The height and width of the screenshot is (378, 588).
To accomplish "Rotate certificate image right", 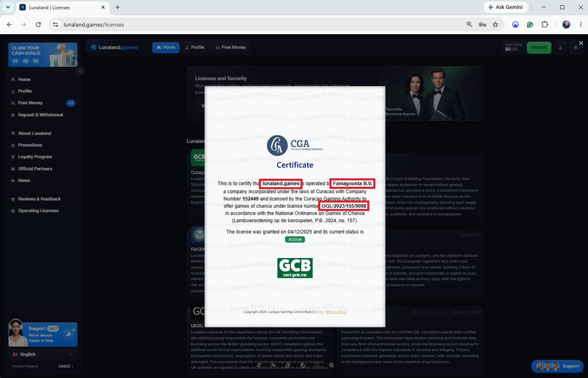I will tap(302, 365).
